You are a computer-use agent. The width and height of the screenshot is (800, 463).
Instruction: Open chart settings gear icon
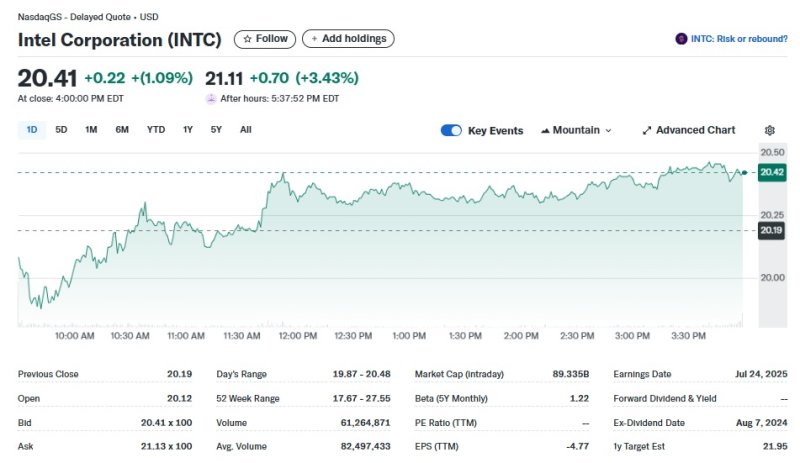pyautogui.click(x=769, y=130)
